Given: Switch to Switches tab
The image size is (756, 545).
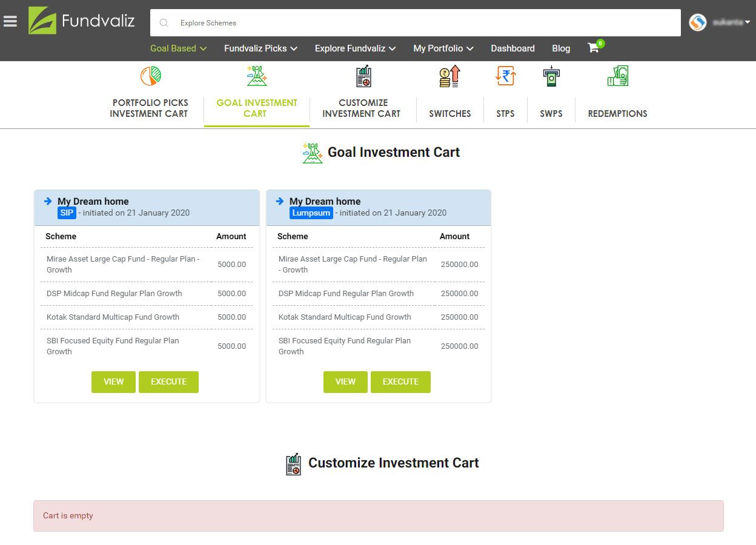Looking at the screenshot, I should [450, 113].
